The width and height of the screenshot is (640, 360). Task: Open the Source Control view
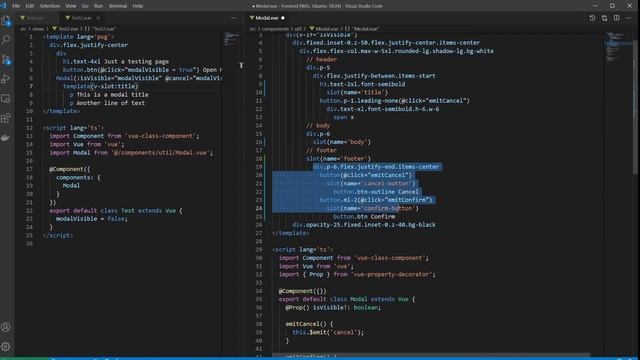(x=6, y=60)
